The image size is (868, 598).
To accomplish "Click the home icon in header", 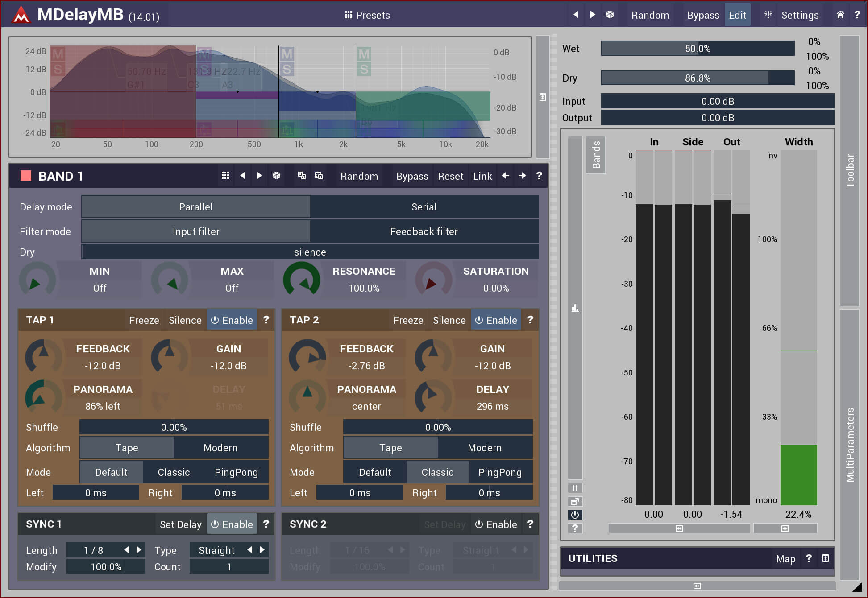I will click(x=840, y=15).
